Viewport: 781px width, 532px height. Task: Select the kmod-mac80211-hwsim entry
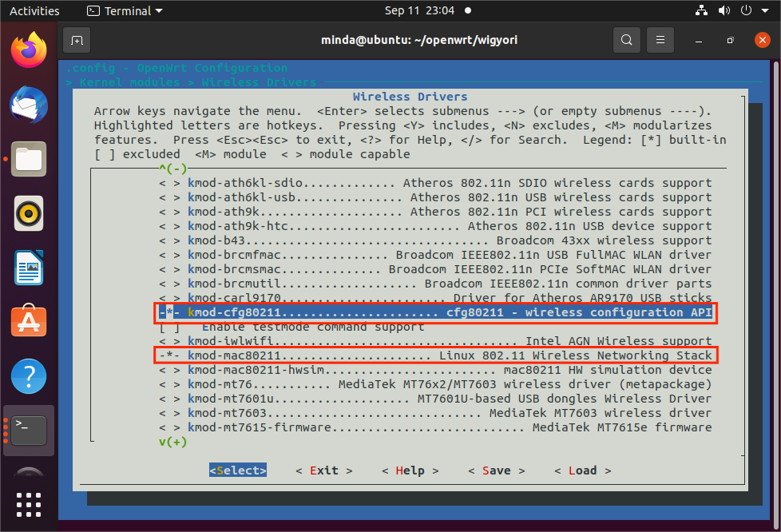point(435,370)
